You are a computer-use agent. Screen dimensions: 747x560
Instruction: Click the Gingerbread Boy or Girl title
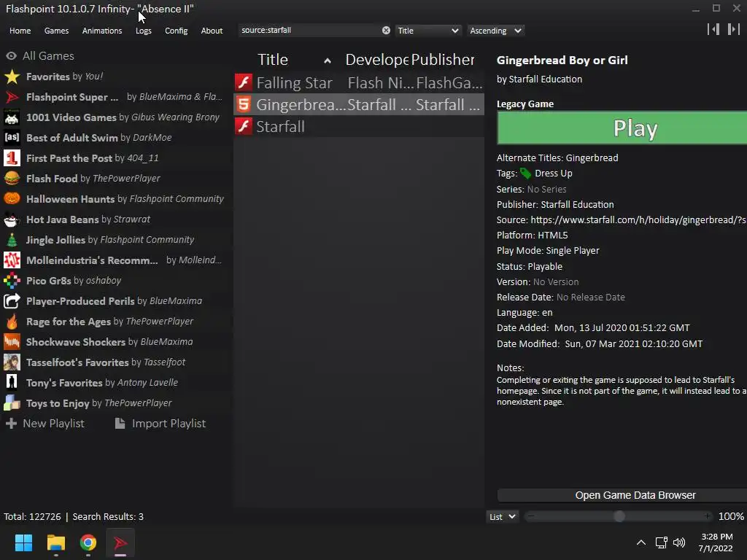point(562,61)
